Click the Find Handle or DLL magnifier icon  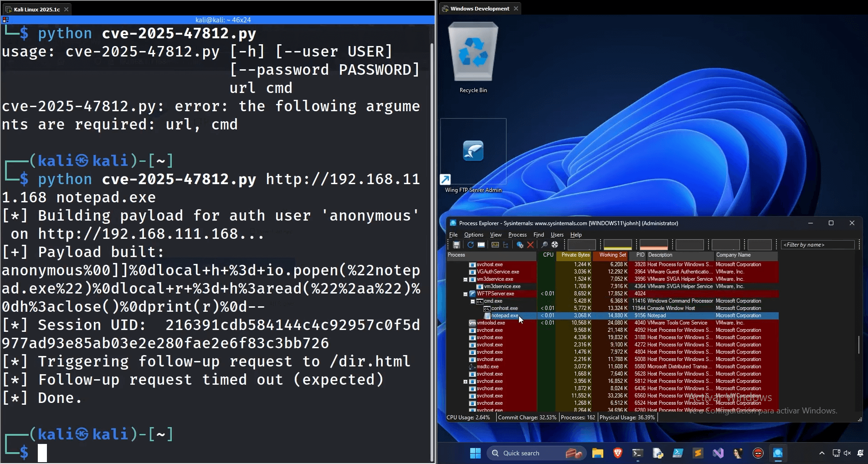tap(544, 245)
